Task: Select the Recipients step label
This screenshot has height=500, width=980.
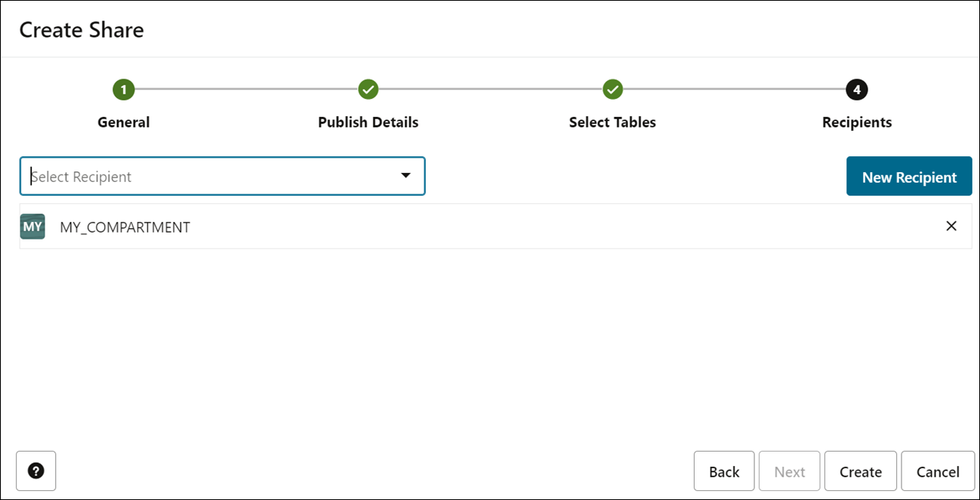Action: pyautogui.click(x=856, y=122)
